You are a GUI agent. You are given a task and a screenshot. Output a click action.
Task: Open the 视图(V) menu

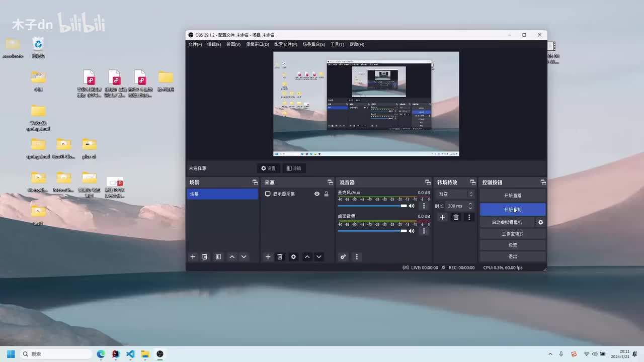click(x=233, y=44)
